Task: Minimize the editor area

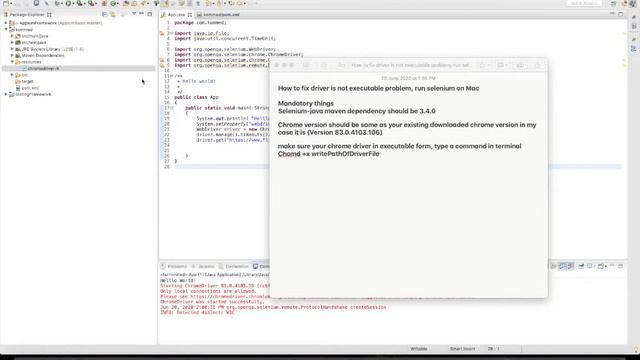Action: (x=612, y=14)
